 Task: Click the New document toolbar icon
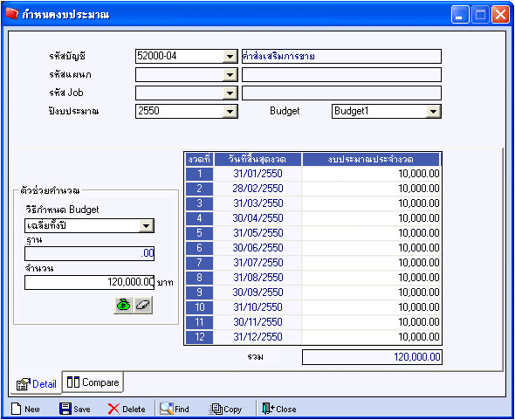click(16, 410)
